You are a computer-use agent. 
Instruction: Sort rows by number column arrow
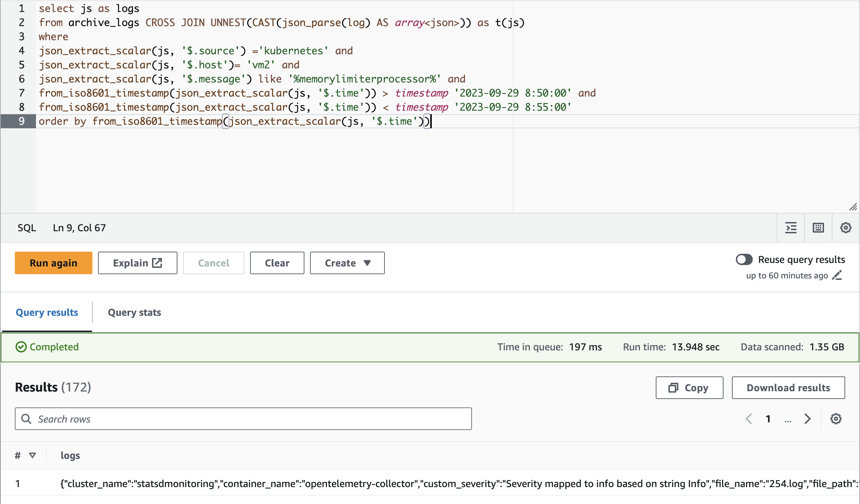tap(32, 455)
